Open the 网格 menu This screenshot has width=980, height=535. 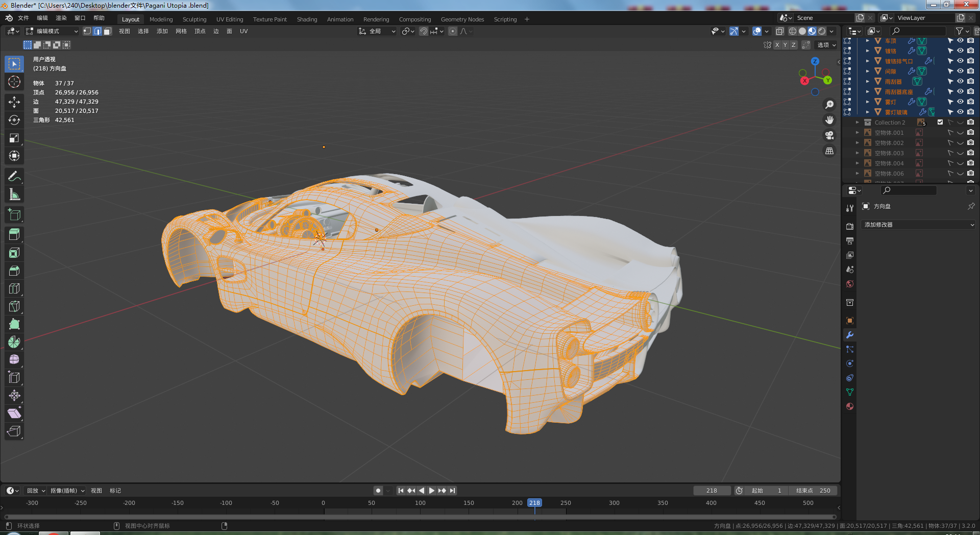pos(181,31)
